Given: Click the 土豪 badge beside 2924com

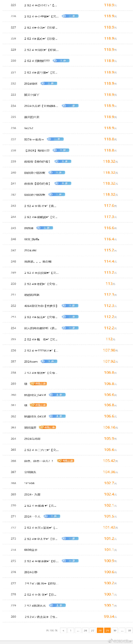Looking at the screenshot, I should coord(49,361).
